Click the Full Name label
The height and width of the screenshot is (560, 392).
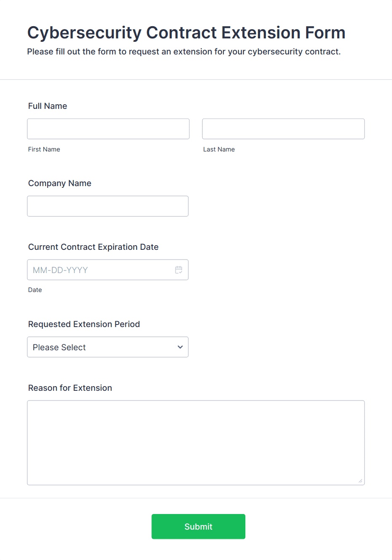tap(48, 106)
